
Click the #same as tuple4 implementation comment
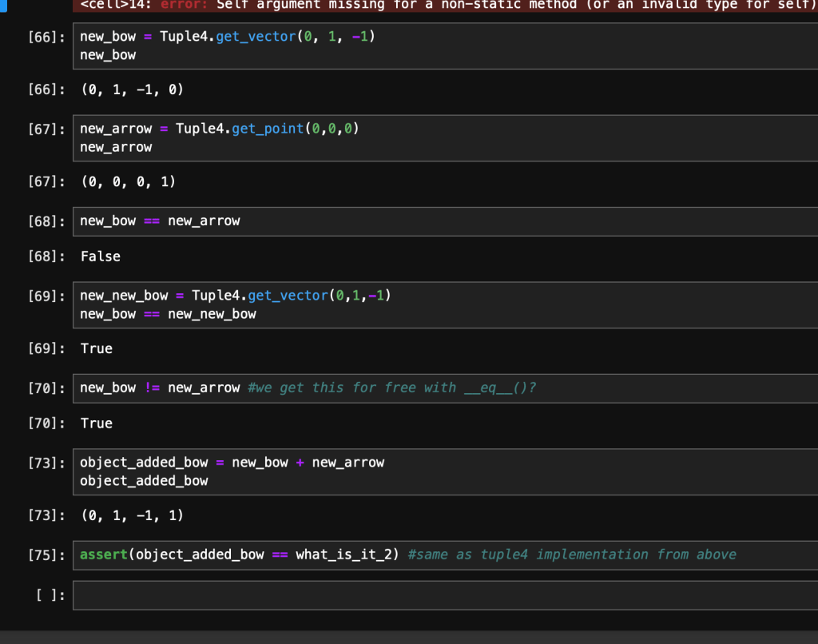click(571, 555)
